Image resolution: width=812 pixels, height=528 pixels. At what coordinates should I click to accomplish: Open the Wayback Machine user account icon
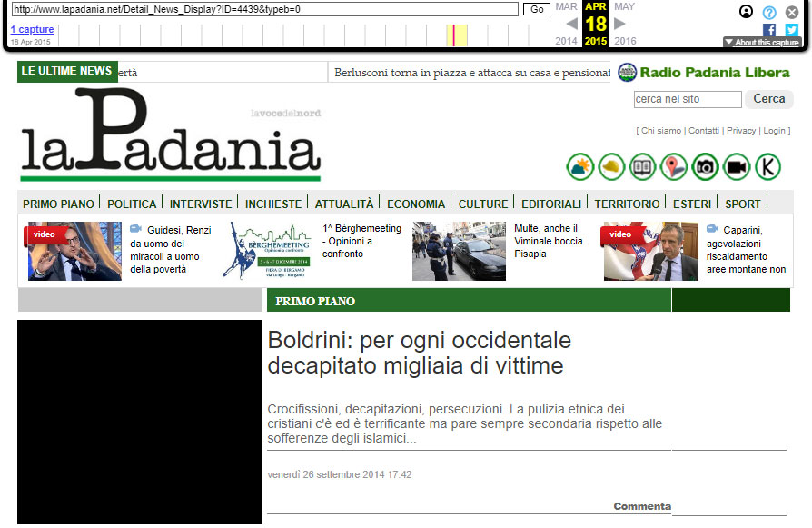[746, 12]
